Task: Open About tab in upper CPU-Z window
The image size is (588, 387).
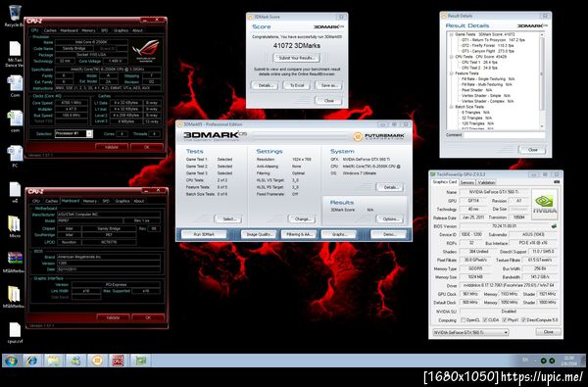Action: point(137,30)
